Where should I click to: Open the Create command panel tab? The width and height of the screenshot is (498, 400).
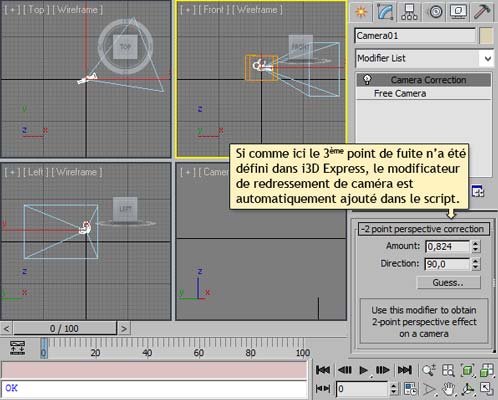(361, 12)
